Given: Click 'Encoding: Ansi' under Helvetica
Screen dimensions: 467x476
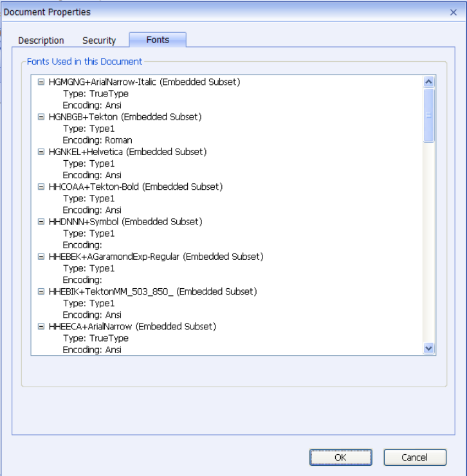Looking at the screenshot, I should (92, 175).
